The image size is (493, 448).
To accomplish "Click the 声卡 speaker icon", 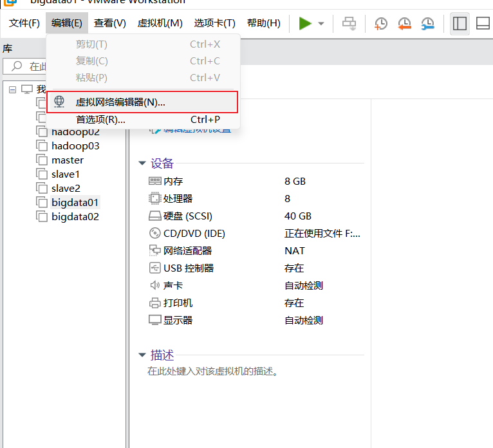I will coord(154,285).
